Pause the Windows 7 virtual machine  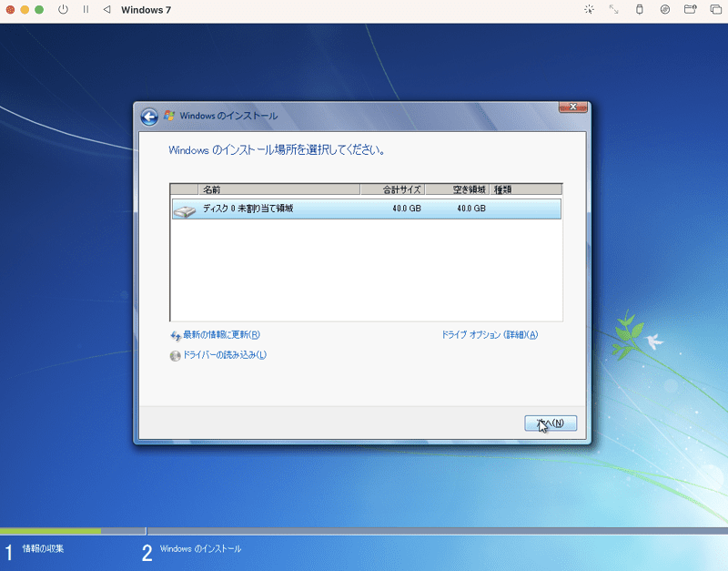click(86, 10)
